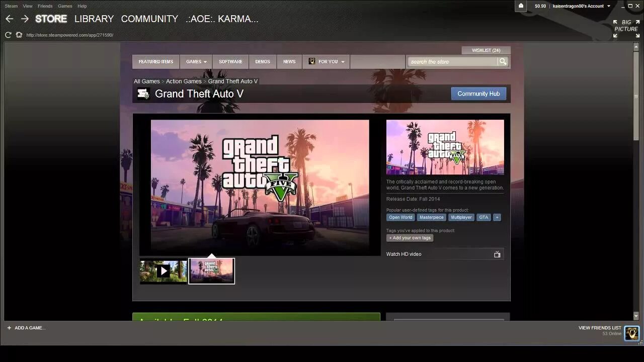644x362 pixels.
Task: Click Add your own tags
Action: click(x=410, y=238)
